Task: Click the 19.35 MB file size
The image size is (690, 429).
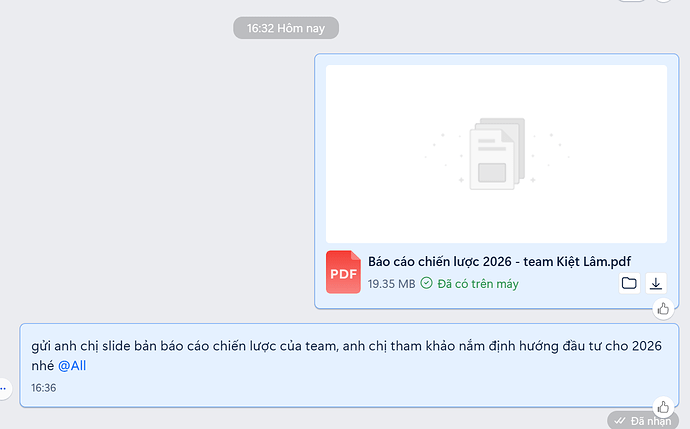Action: point(391,284)
